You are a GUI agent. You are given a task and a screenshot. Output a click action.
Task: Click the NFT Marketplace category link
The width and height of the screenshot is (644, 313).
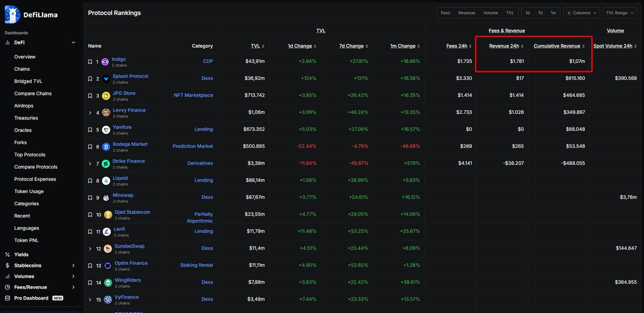click(193, 95)
